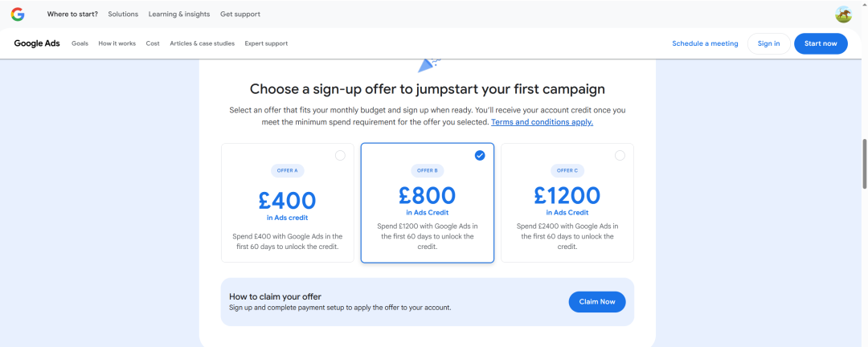The width and height of the screenshot is (868, 347).
Task: Open the Where to start? menu
Action: (x=72, y=14)
